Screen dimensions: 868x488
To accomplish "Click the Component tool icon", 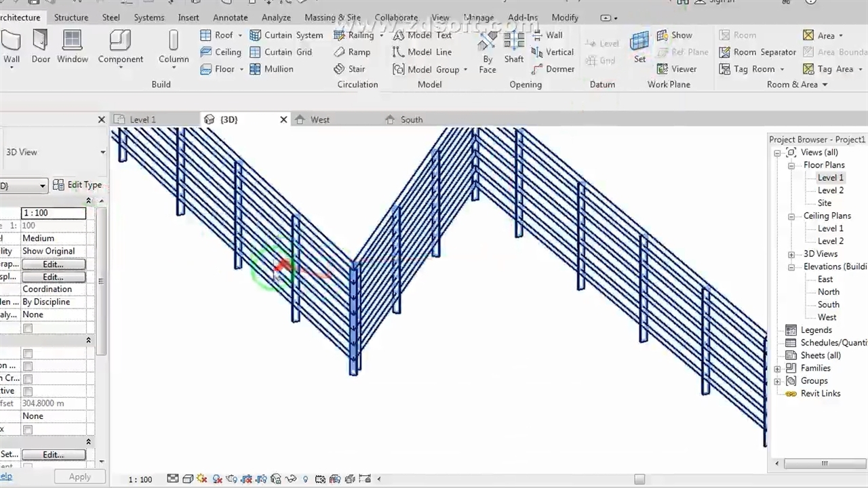I will pyautogui.click(x=120, y=41).
